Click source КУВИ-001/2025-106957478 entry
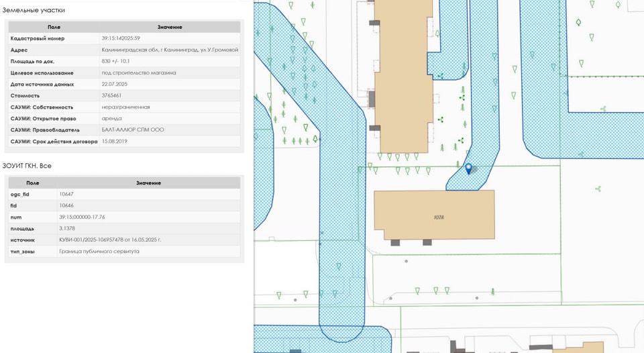644x353 pixels. tap(110, 240)
